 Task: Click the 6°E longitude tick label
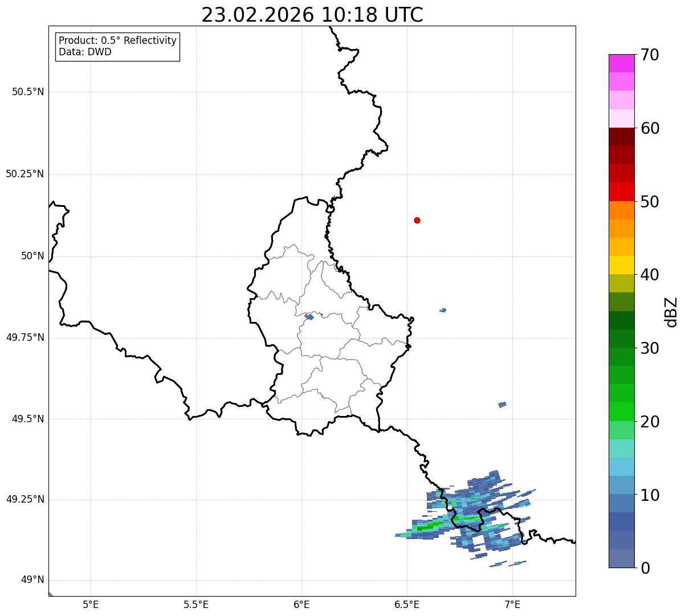301,604
